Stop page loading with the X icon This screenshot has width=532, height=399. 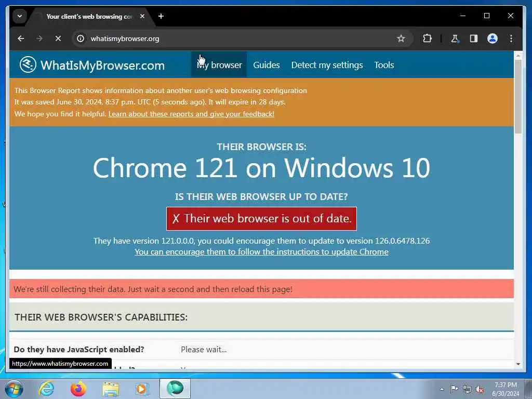click(58, 38)
